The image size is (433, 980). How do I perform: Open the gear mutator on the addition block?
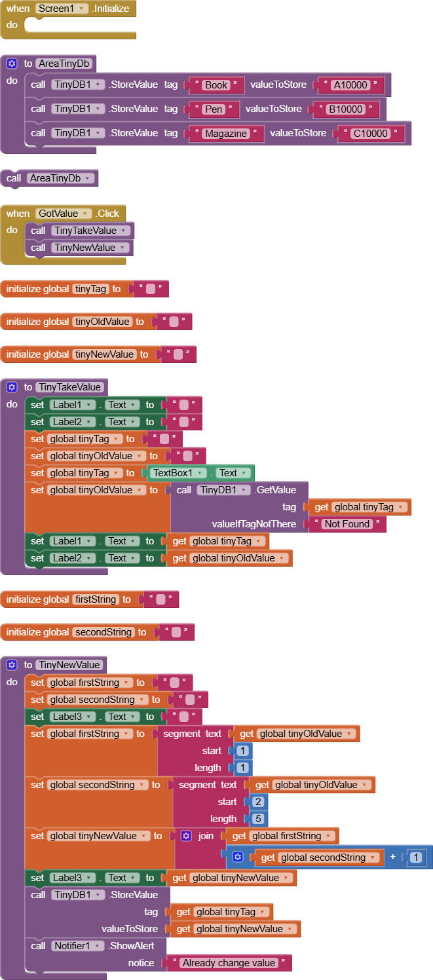pos(238,857)
